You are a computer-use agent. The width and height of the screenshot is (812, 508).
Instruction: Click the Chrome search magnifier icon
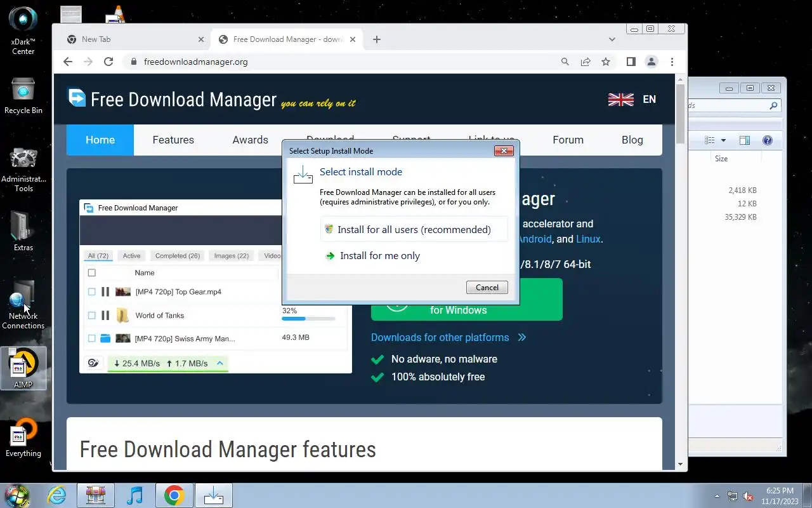tap(565, 62)
